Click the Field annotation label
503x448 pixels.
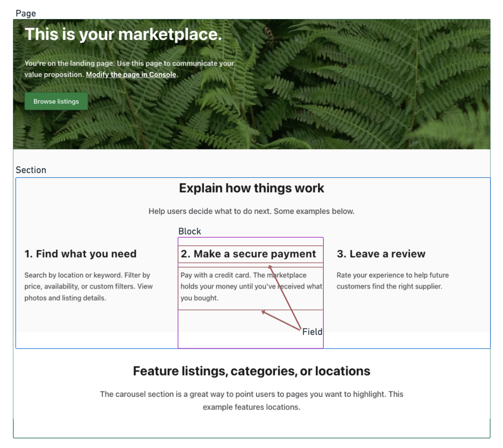pyautogui.click(x=312, y=332)
